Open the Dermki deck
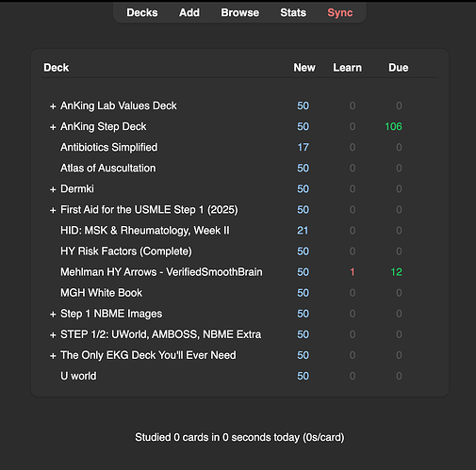 point(77,188)
